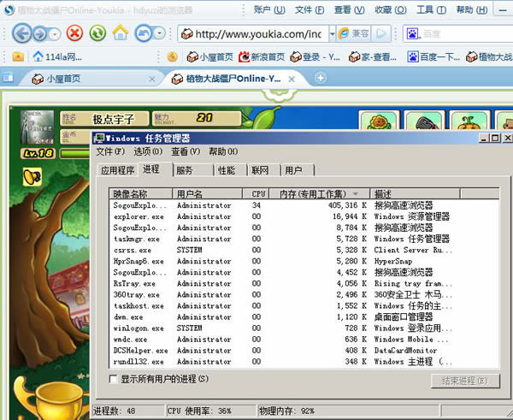Image resolution: width=513 pixels, height=420 pixels.
Task: Switch to 应用程序 tab
Action: 117,170
